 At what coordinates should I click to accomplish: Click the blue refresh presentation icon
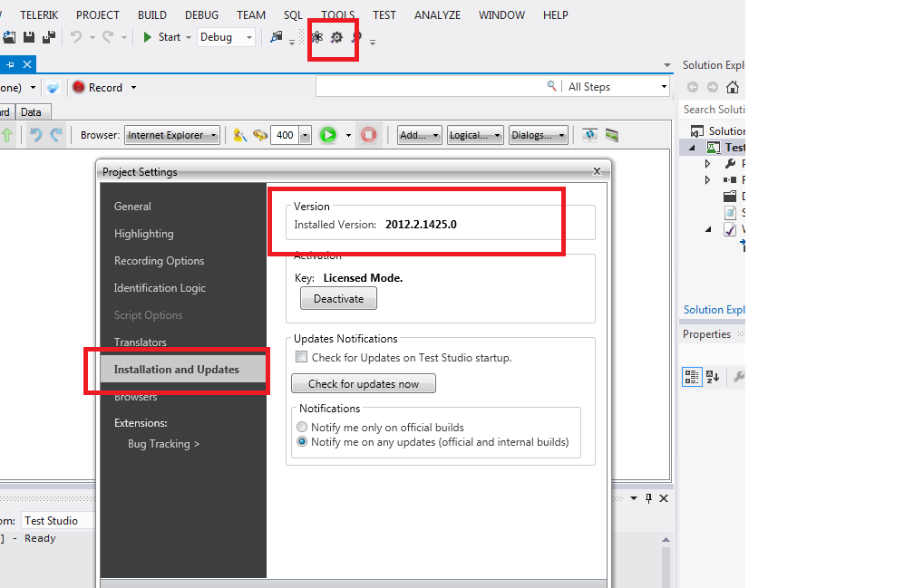click(590, 135)
